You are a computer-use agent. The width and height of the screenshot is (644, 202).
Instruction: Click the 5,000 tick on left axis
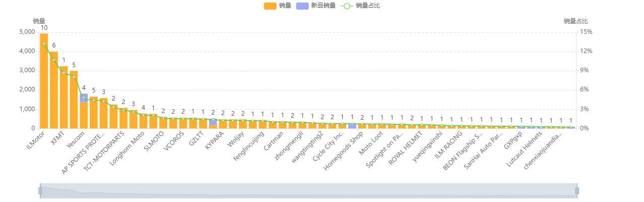(27, 32)
